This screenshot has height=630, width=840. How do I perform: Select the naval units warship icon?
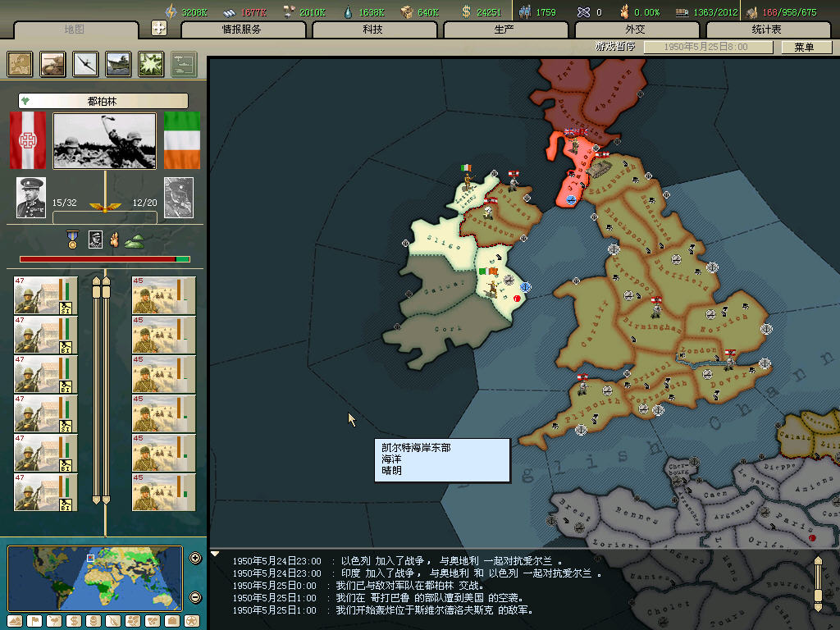click(118, 64)
